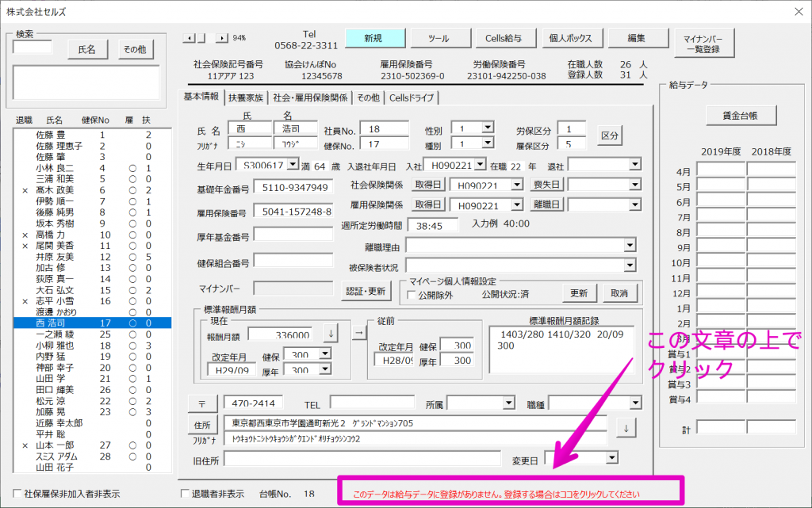Open the 健保 grade dropdown in 現在

click(324, 353)
